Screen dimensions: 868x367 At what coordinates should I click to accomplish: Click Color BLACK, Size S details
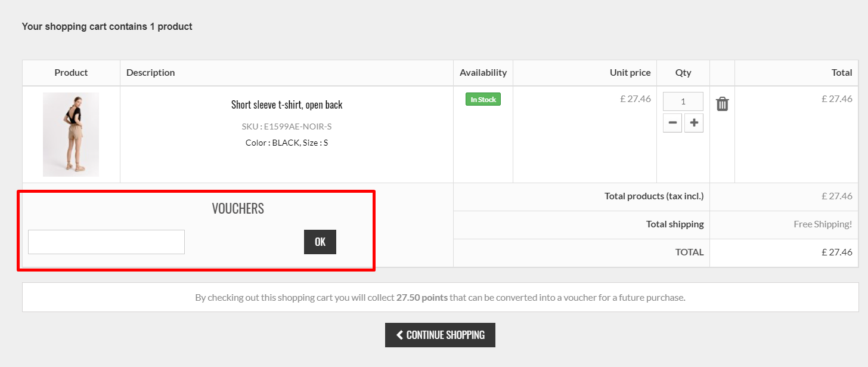pyautogui.click(x=287, y=143)
